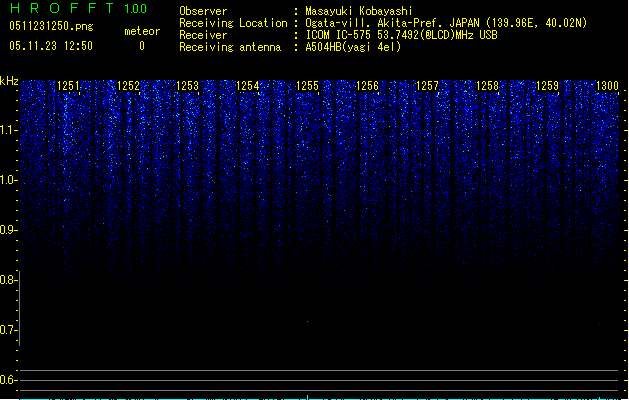Select the 1255 time marker
The image size is (629, 400).
click(x=308, y=87)
